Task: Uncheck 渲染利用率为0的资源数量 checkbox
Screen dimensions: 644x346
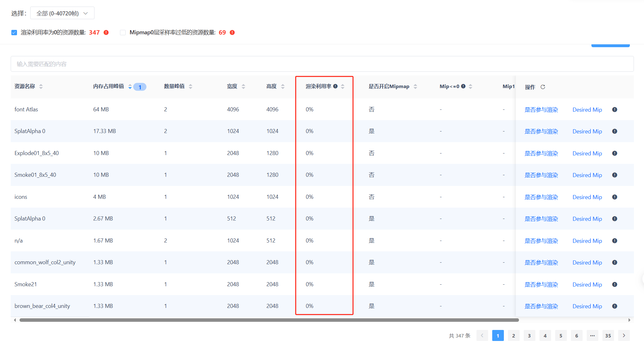Action: click(x=14, y=32)
